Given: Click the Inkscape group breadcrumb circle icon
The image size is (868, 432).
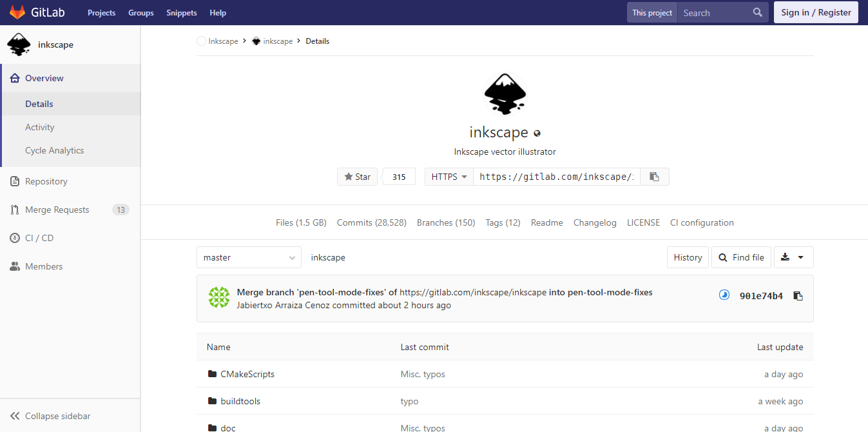Looking at the screenshot, I should 201,41.
